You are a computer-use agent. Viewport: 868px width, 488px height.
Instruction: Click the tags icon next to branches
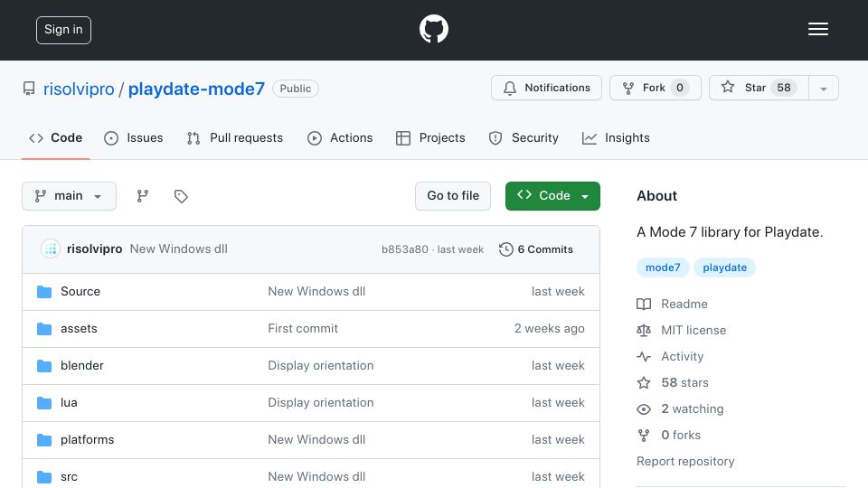coord(181,196)
